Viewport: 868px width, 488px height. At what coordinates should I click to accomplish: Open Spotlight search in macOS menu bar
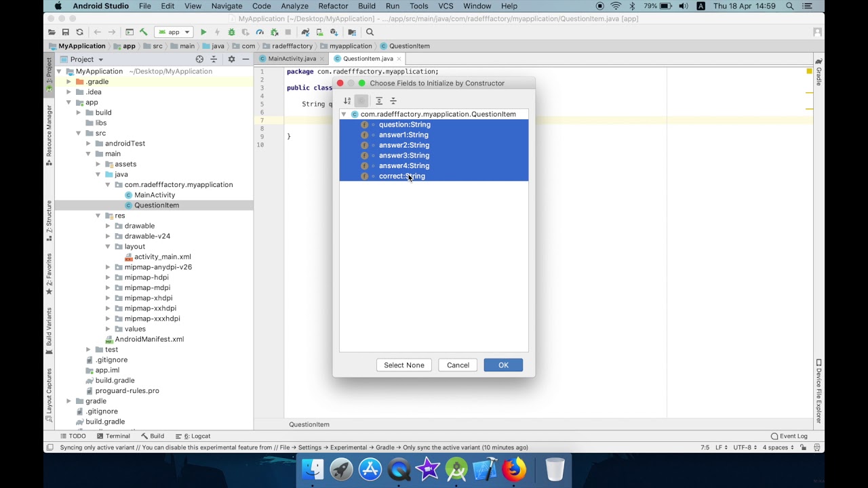790,6
